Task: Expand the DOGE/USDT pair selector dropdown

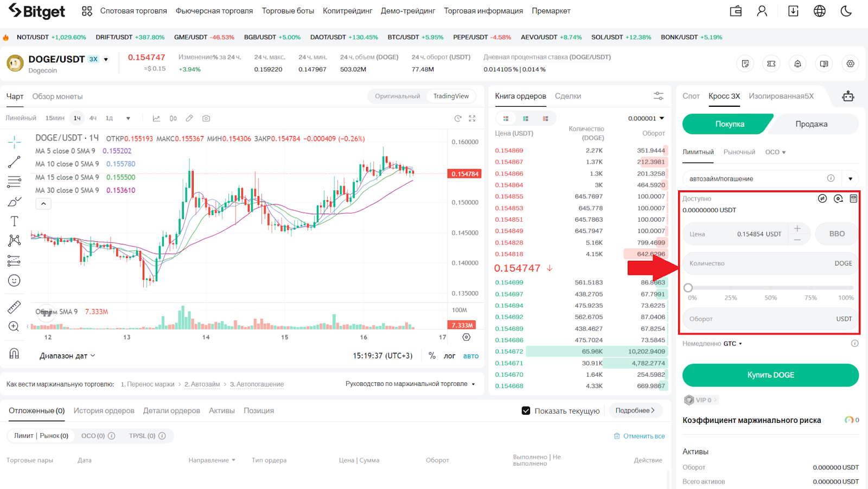Action: pos(106,59)
